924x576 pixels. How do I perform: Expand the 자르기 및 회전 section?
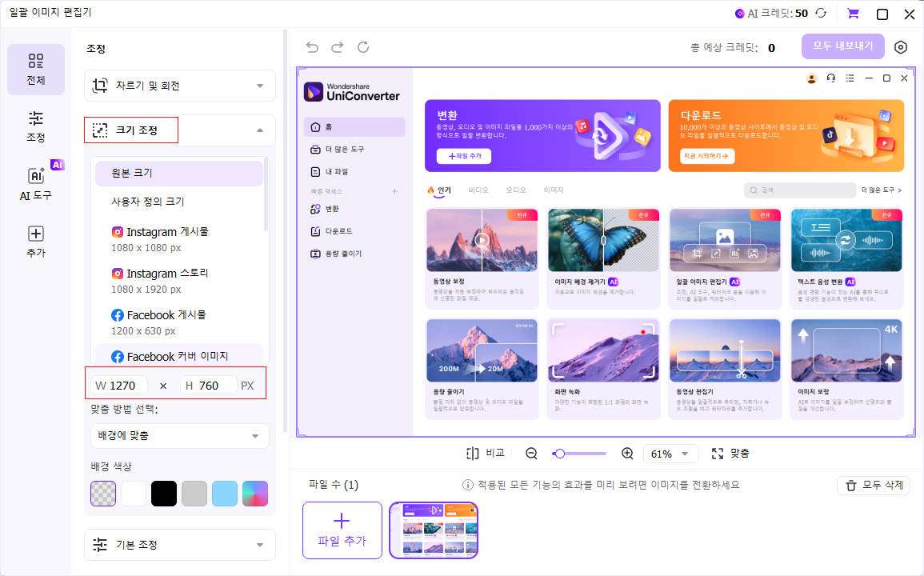[x=179, y=86]
